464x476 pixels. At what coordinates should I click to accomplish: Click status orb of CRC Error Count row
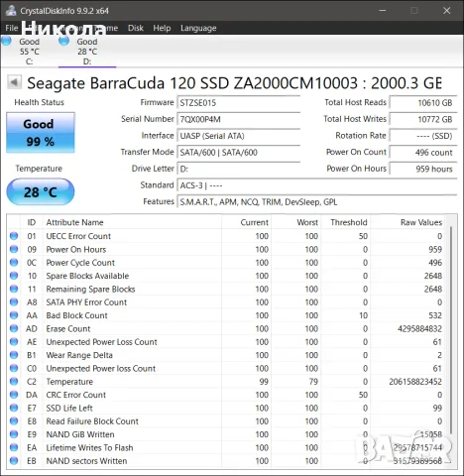[x=14, y=395]
